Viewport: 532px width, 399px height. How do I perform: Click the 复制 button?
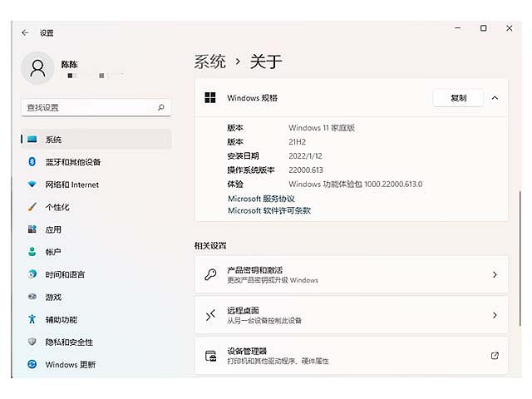458,98
